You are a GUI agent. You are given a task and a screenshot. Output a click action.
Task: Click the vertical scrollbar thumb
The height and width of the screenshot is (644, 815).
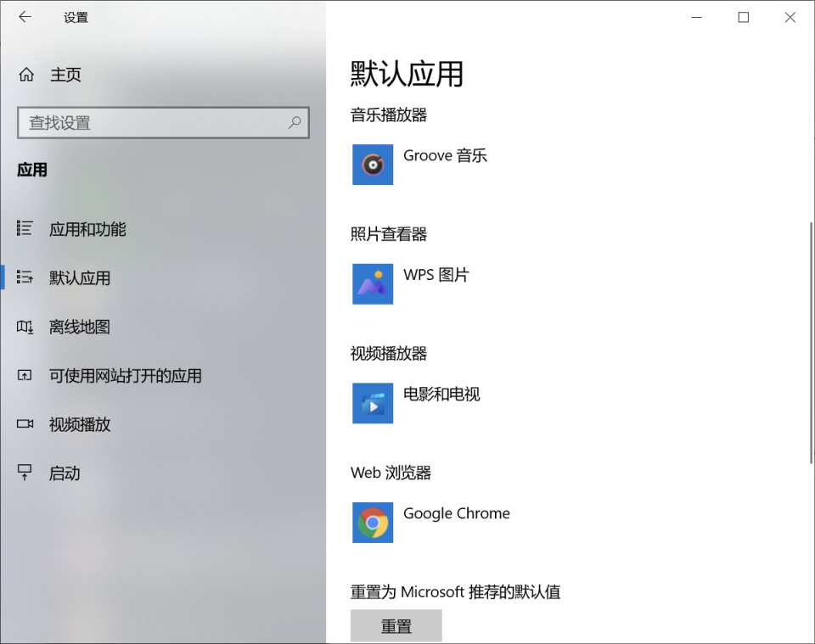(811, 343)
